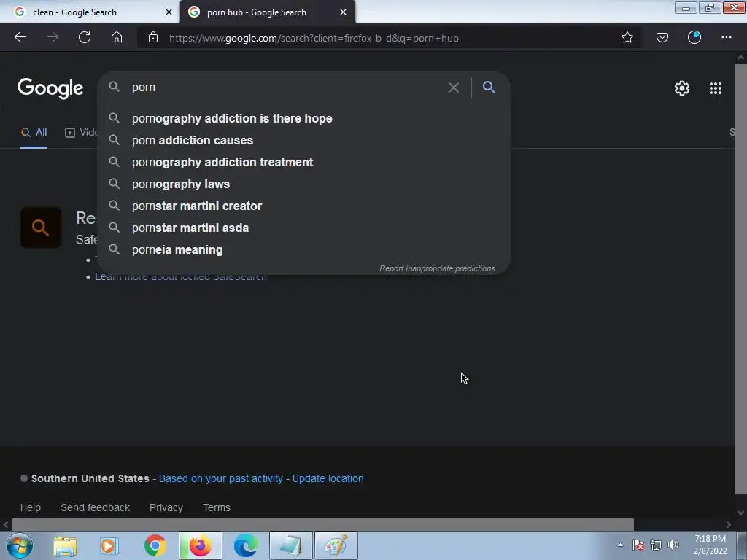Screen dimensions: 747x560
Task: Go back to the previous page
Action: coord(20,37)
